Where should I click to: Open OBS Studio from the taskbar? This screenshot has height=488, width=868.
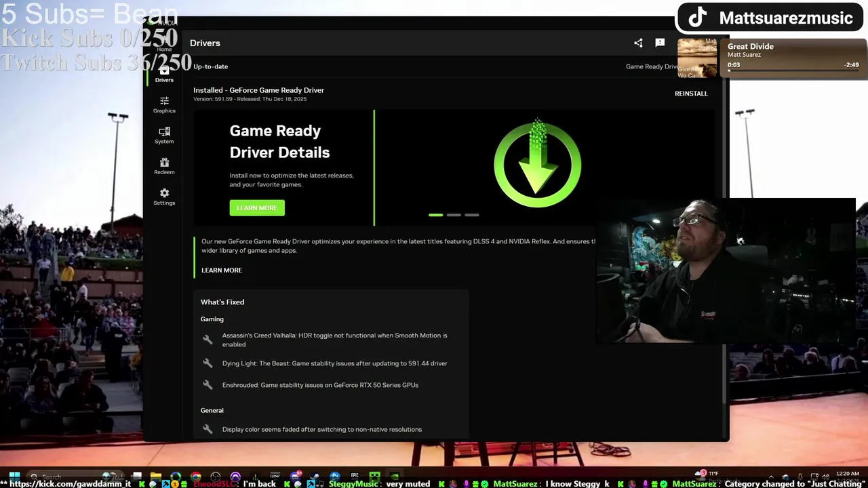[x=215, y=476]
